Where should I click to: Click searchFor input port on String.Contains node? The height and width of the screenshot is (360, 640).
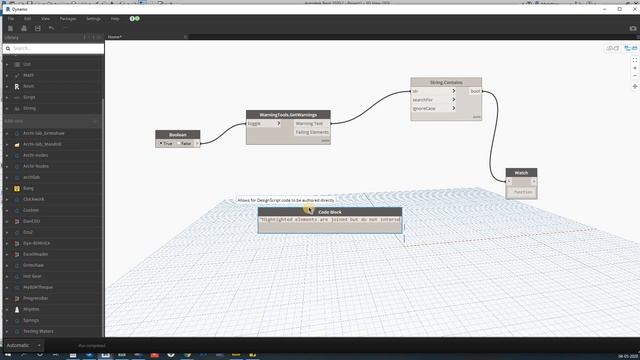coord(433,100)
